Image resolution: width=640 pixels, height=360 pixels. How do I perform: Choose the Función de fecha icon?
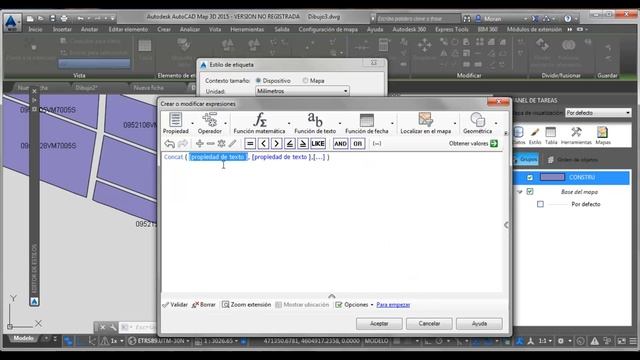click(367, 123)
